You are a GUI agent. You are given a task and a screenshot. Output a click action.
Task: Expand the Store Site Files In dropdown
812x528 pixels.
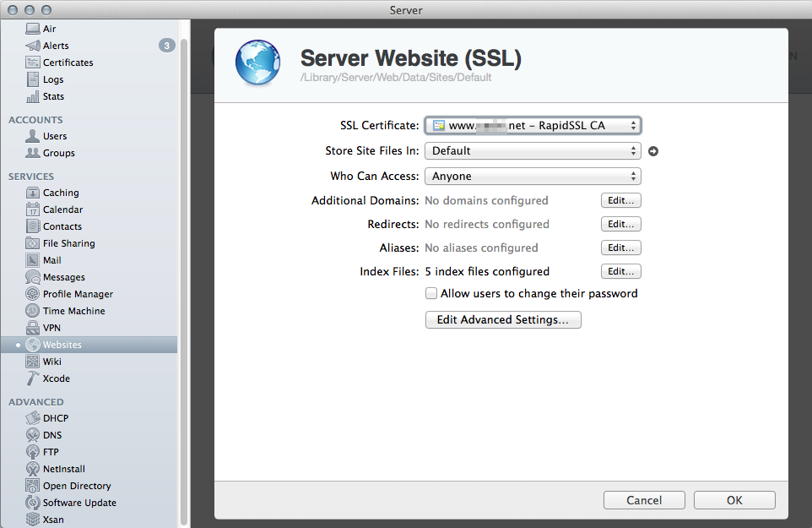pos(533,151)
